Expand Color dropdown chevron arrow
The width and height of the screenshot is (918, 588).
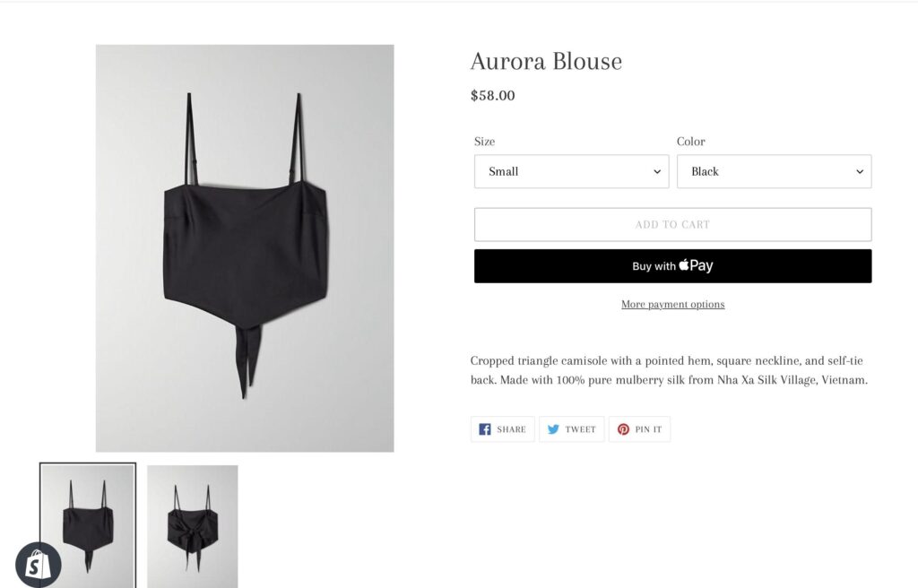tap(860, 171)
